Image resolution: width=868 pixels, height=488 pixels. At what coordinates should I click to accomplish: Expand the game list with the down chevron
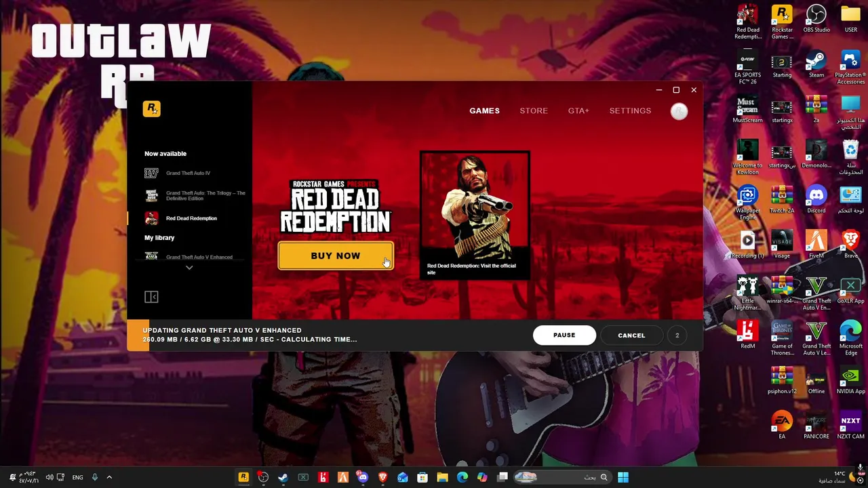coord(189,268)
